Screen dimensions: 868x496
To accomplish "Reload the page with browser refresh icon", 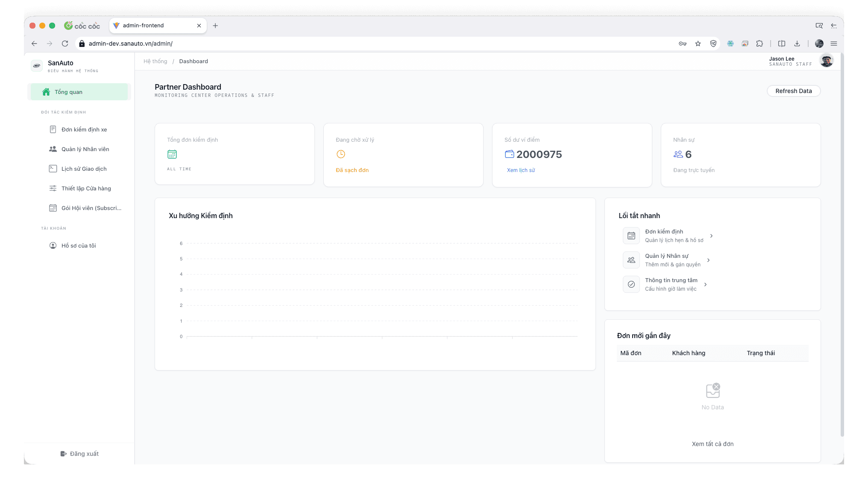I will point(65,44).
